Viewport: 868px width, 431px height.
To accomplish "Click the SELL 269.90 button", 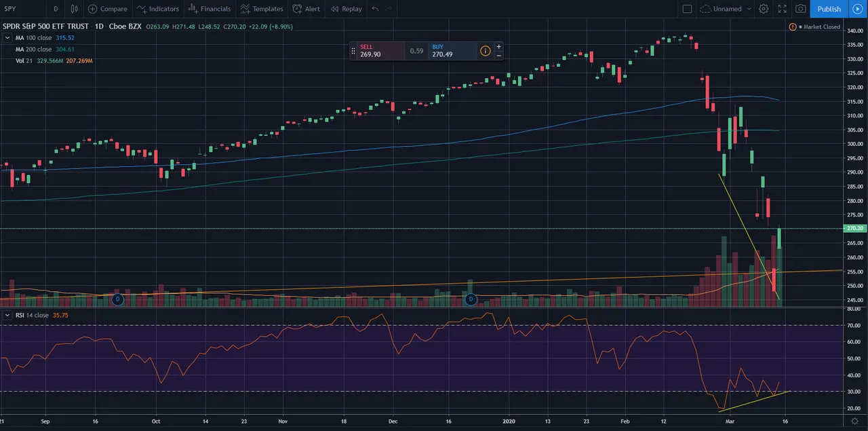I will pyautogui.click(x=380, y=51).
